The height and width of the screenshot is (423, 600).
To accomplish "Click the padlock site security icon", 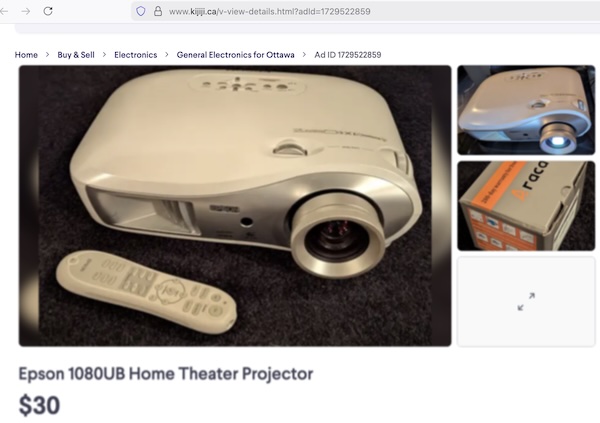I will tap(158, 11).
